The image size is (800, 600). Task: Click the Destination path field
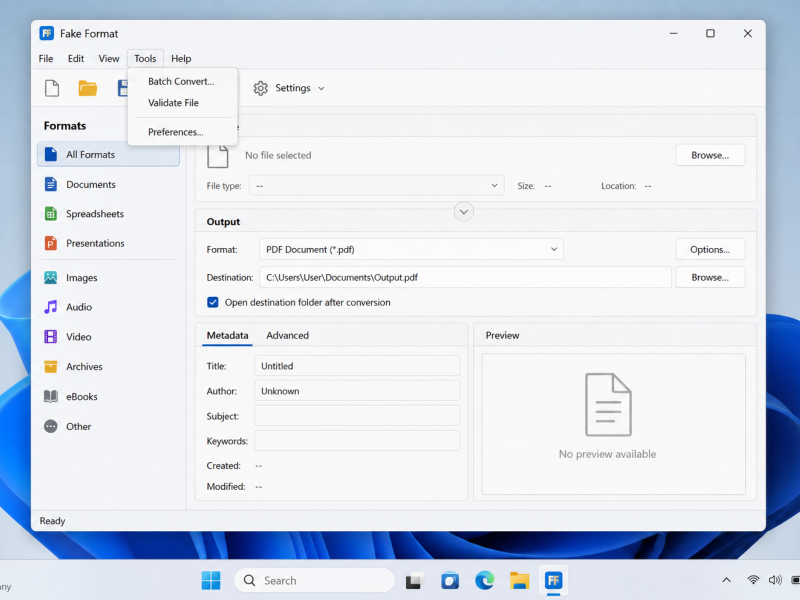465,278
